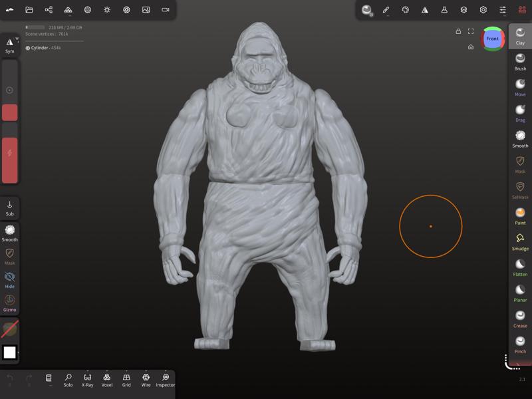Image resolution: width=532 pixels, height=399 pixels.
Task: Select the Brush tool
Action: [x=520, y=63]
